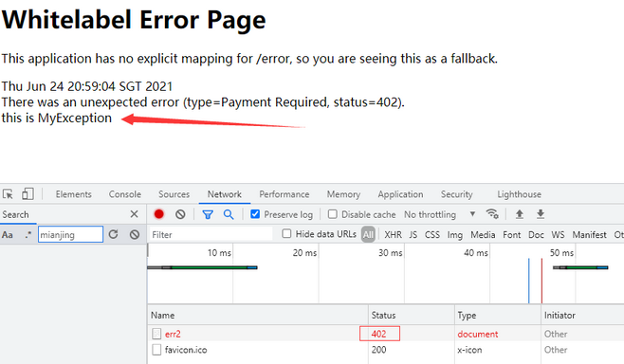
Task: Filter requests by WS
Action: (558, 235)
